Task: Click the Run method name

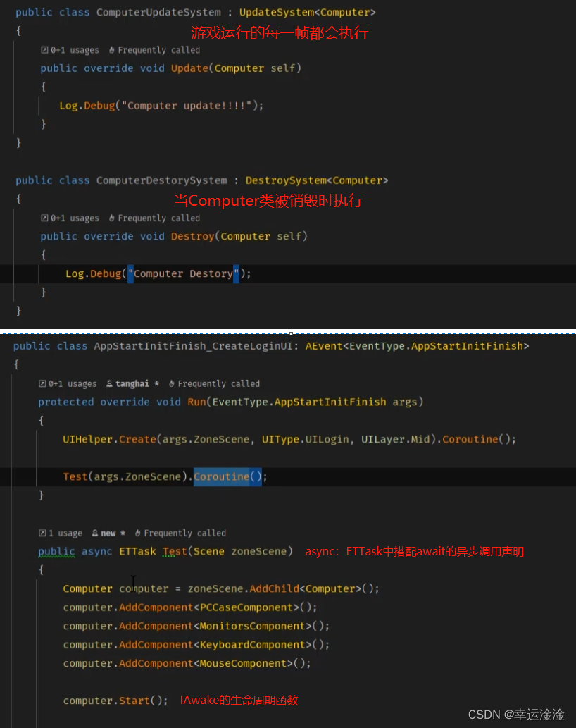Action: (x=196, y=402)
